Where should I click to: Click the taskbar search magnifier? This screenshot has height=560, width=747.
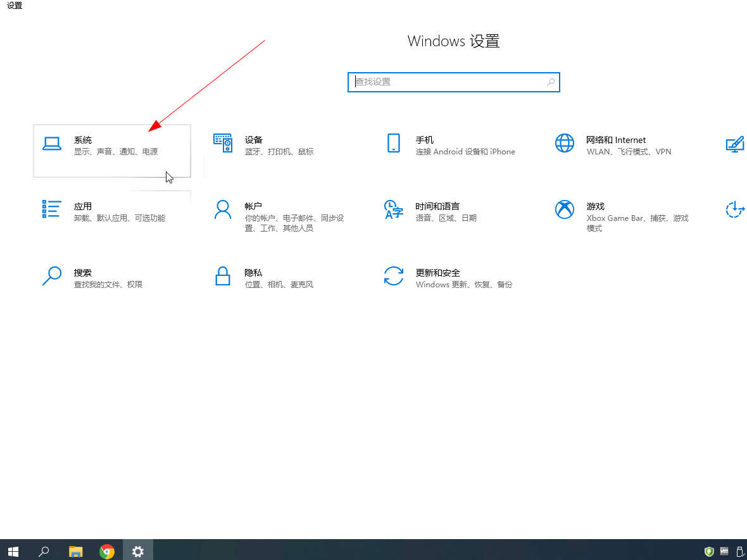click(44, 551)
